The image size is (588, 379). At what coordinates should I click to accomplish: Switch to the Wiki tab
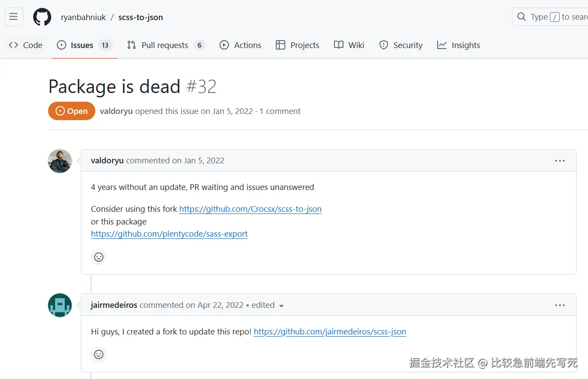349,45
